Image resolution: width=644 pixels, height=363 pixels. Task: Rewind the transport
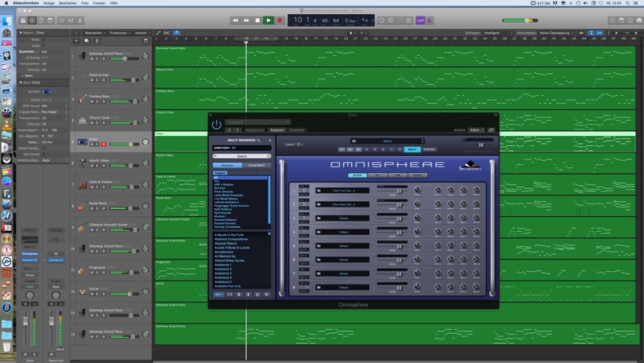tap(235, 20)
